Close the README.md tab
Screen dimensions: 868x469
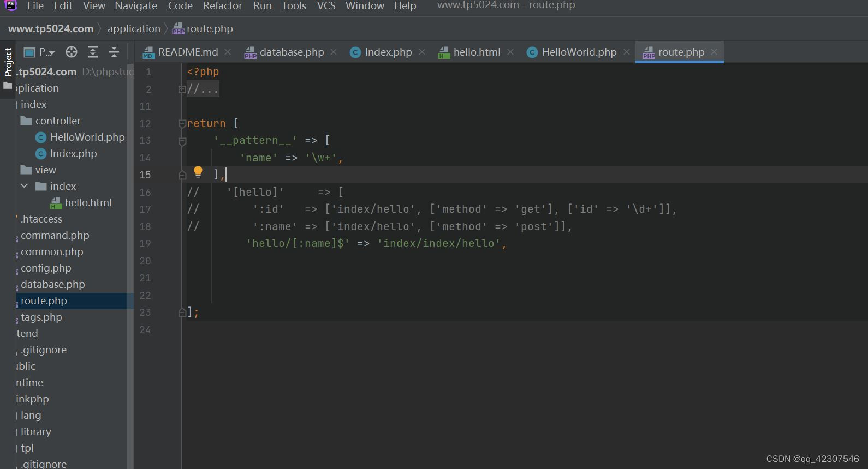tap(228, 52)
